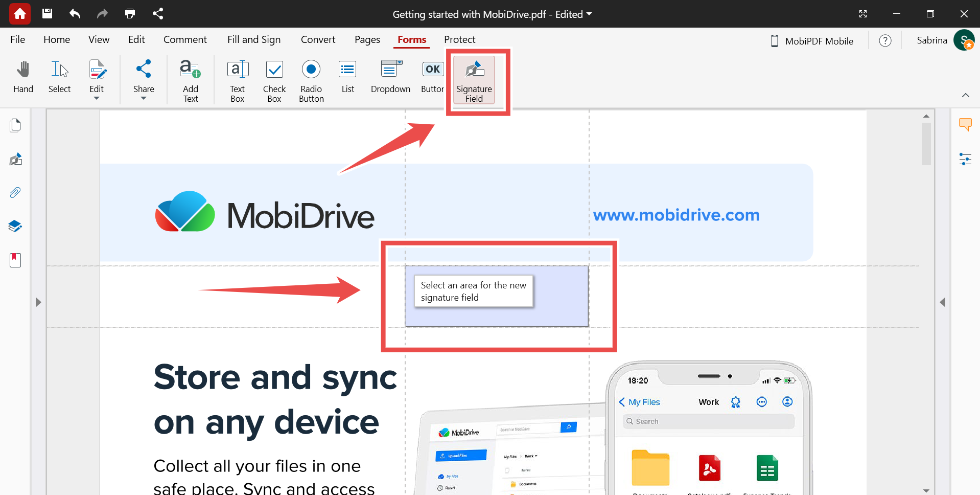Viewport: 980px width, 495px height.
Task: Expand the Share dropdown in ribbon
Action: tap(144, 98)
